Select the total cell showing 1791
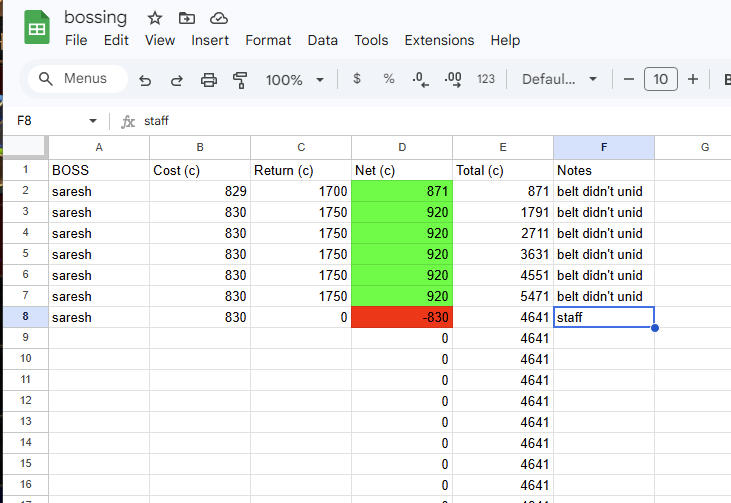This screenshot has width=731, height=503. (503, 212)
